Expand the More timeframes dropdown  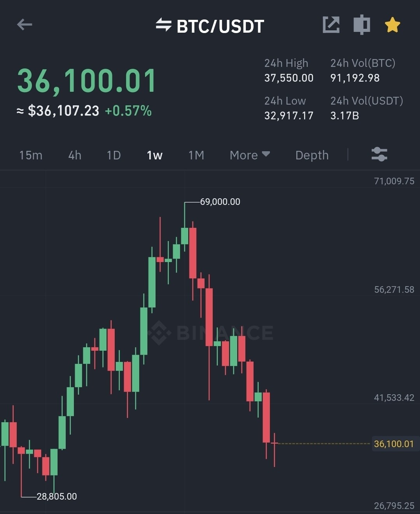point(250,155)
